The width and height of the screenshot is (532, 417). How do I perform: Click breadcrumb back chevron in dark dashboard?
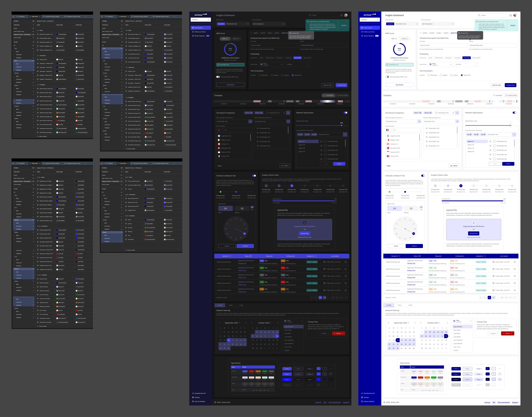(x=252, y=33)
